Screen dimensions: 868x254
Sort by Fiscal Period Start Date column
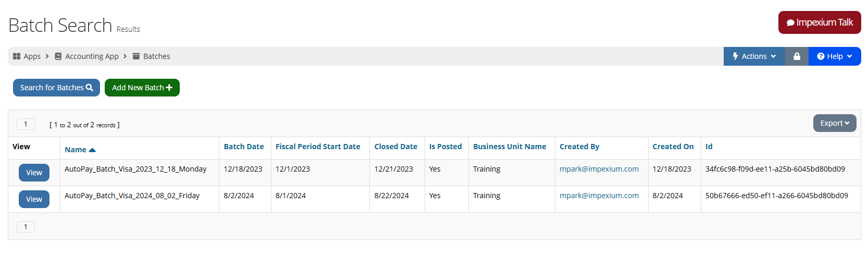[318, 147]
